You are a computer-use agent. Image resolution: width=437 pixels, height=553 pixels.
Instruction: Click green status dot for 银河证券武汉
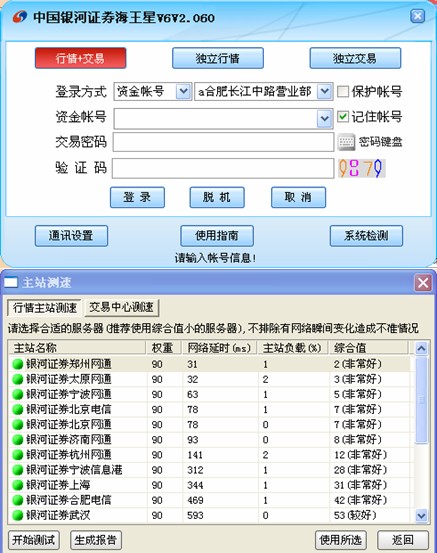click(x=18, y=515)
